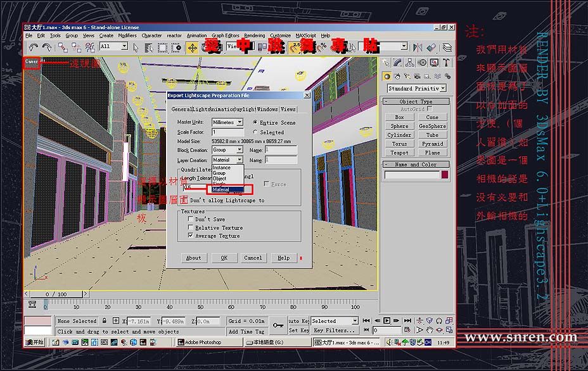This screenshot has width=588, height=371.
Task: Open the object color swatch
Action: tap(445, 175)
